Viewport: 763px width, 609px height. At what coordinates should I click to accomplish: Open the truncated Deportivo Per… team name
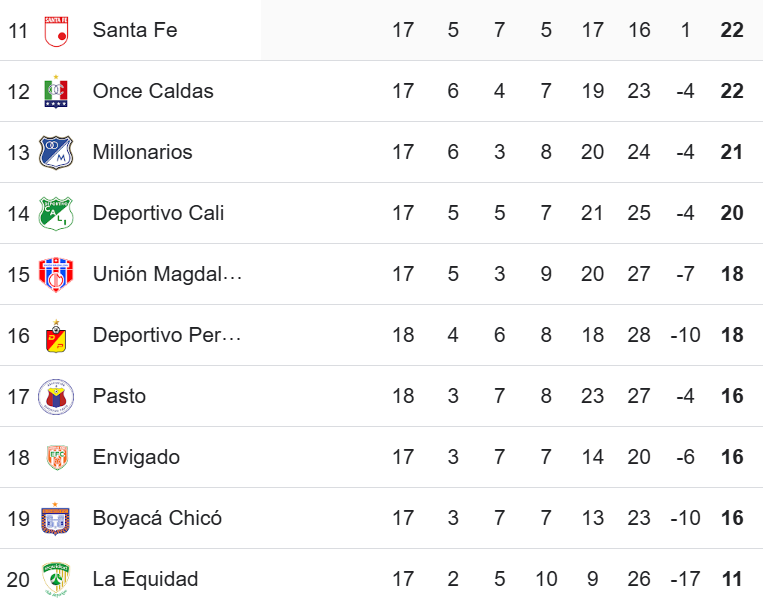(x=167, y=335)
